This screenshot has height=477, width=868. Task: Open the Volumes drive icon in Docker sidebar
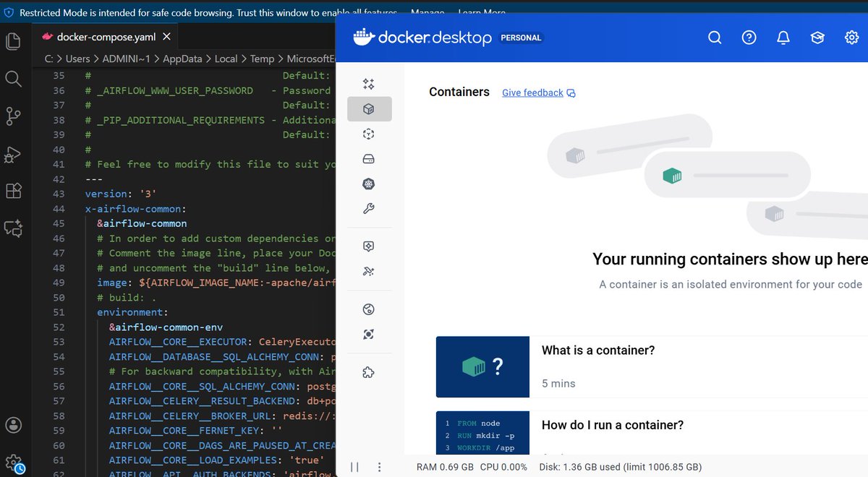coord(369,159)
